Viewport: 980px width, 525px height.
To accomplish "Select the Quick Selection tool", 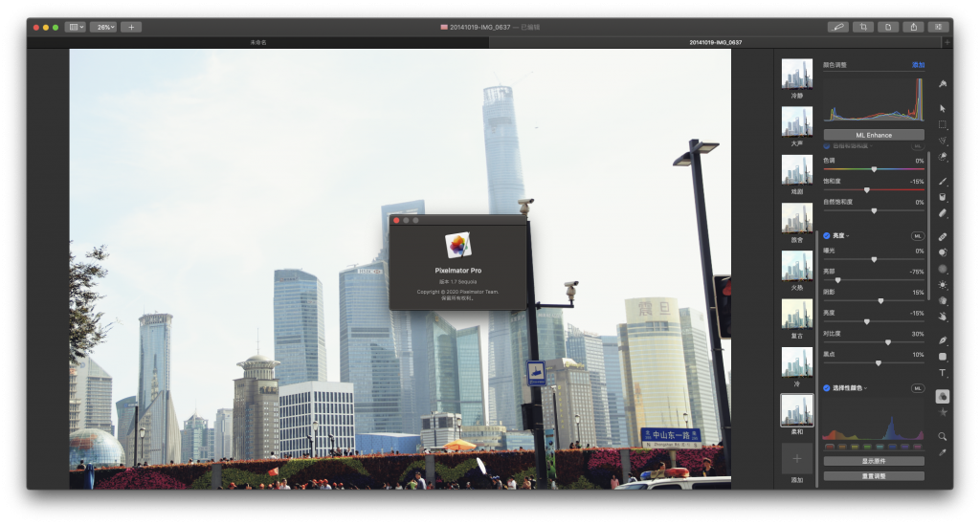I will tap(943, 156).
